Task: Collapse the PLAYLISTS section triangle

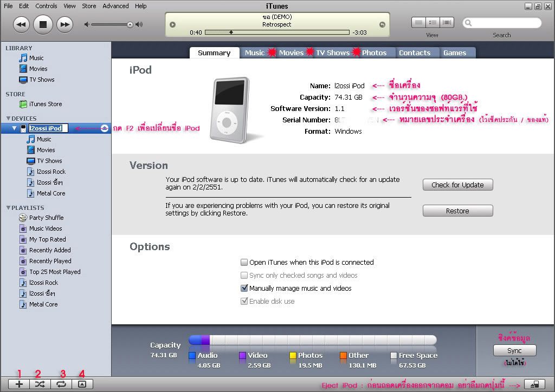Action: pos(8,208)
